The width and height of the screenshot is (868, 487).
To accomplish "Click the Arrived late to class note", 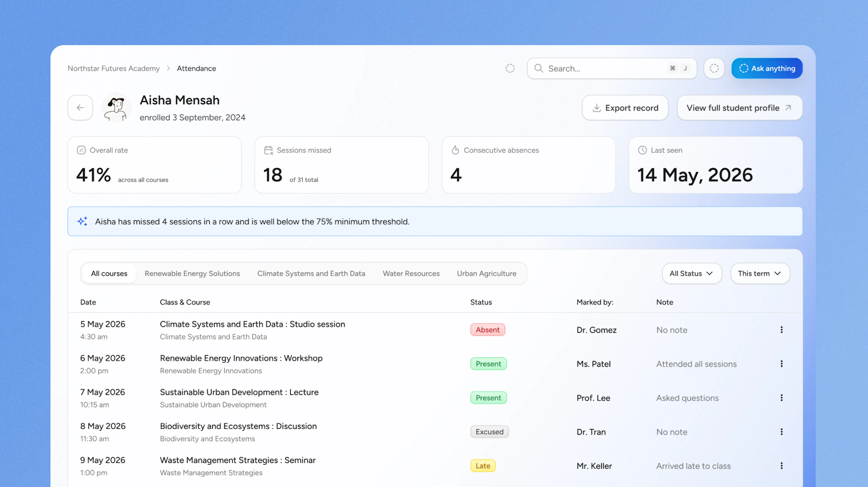I will pos(693,466).
